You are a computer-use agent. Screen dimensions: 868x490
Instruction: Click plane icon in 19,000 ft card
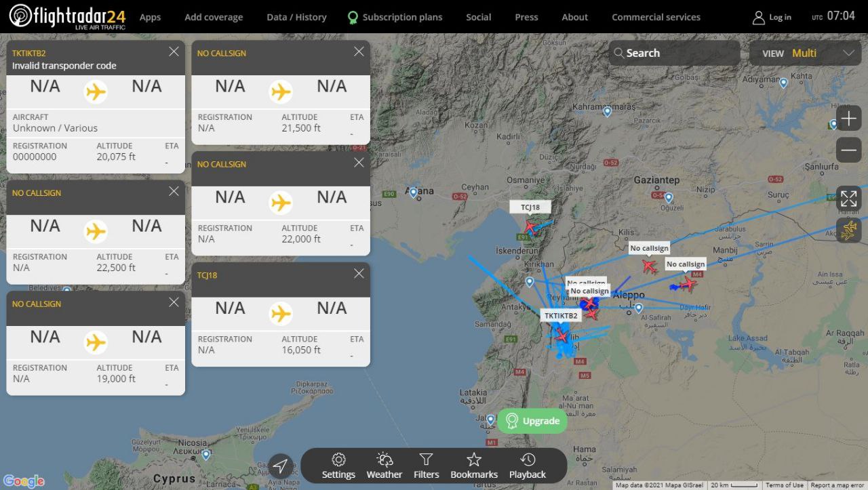(x=96, y=342)
